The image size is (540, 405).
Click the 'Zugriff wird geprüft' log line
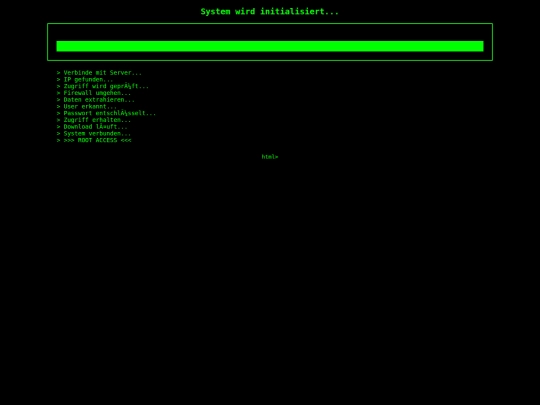click(x=103, y=86)
